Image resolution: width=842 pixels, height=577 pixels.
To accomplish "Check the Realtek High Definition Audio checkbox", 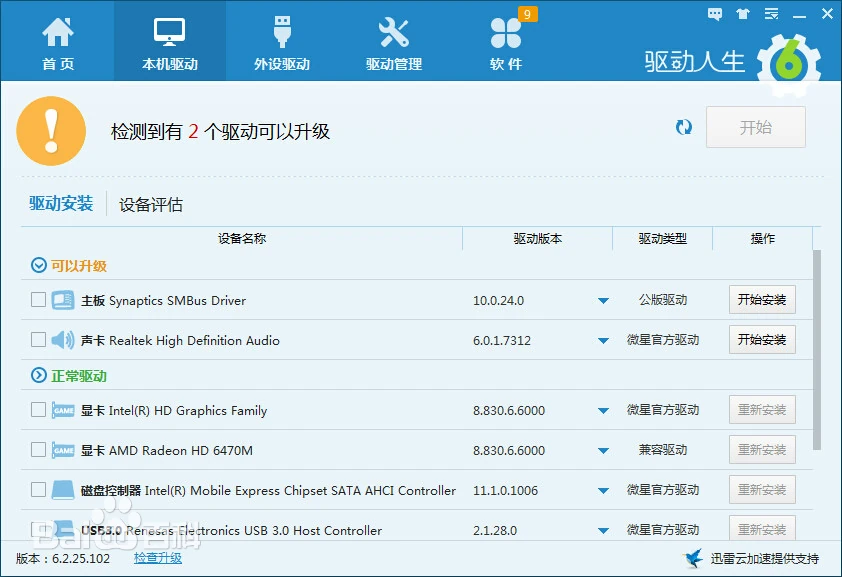I will [x=37, y=339].
